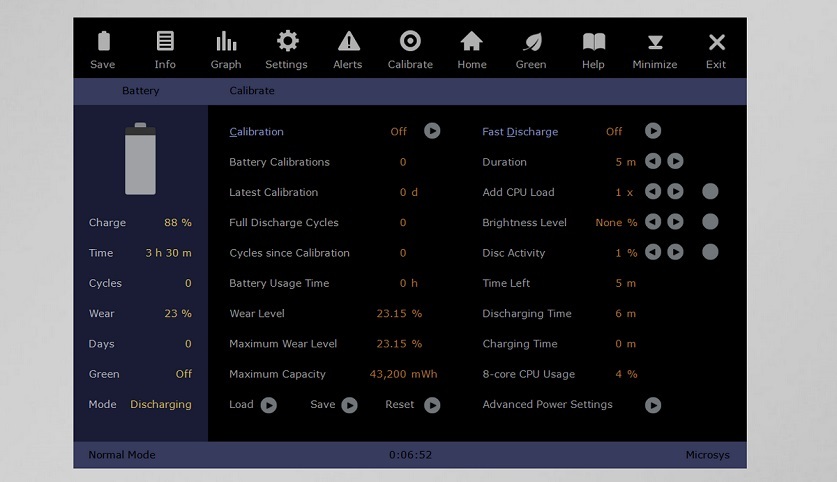Image resolution: width=837 pixels, height=482 pixels.
Task: Open Alerts warning triangle icon
Action: click(349, 41)
